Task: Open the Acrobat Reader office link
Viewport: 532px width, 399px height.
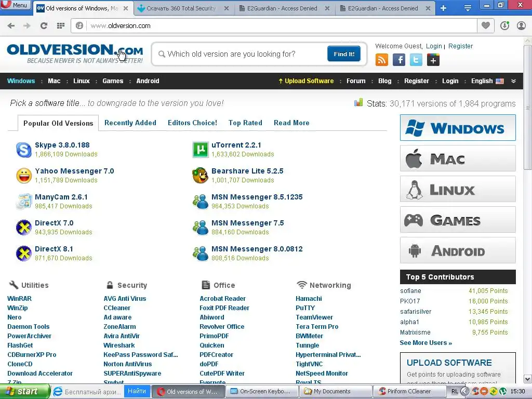Action: pos(222,299)
